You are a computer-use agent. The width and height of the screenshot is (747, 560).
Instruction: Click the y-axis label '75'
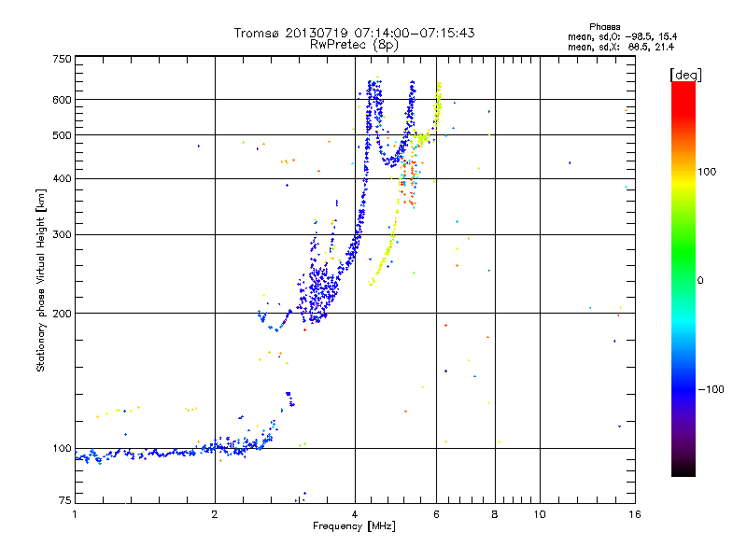click(x=65, y=500)
